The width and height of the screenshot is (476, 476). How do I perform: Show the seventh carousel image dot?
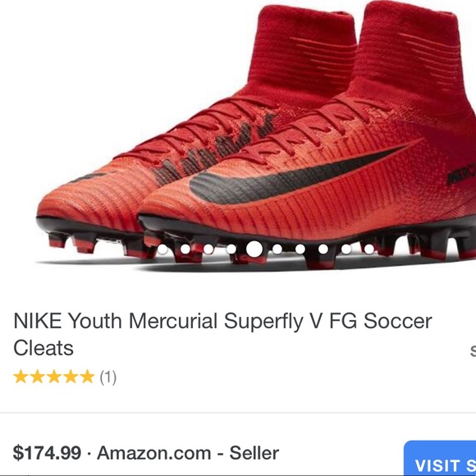point(300,249)
